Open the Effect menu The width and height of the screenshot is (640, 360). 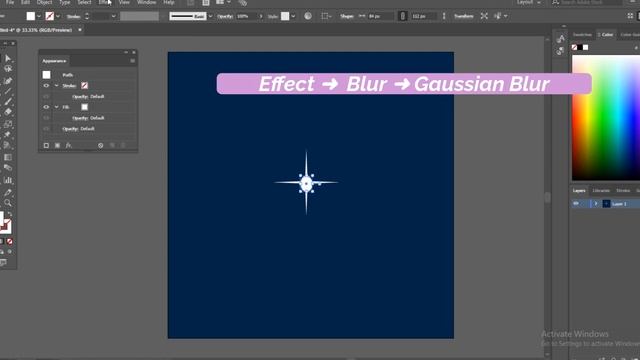(x=104, y=2)
